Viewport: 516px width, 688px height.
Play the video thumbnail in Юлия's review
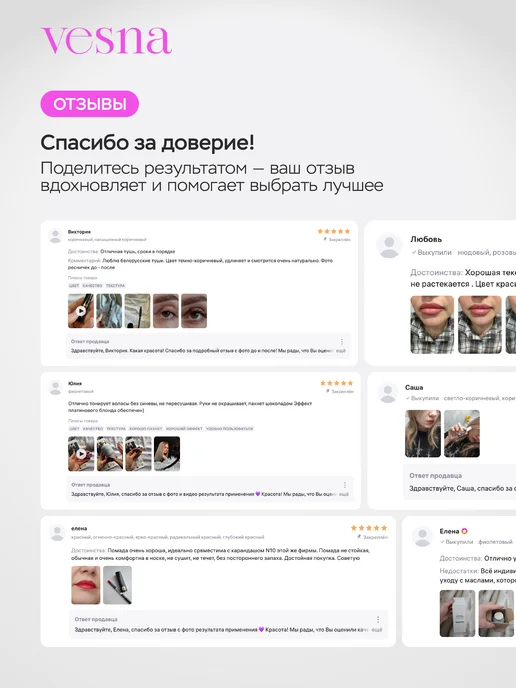[81, 454]
